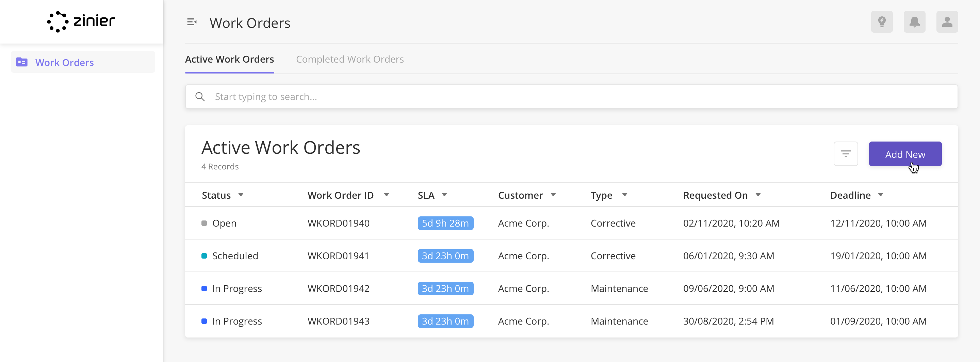Screen dimensions: 980x362
Task: Switch to the Active Work Orders tab
Action: pos(229,59)
